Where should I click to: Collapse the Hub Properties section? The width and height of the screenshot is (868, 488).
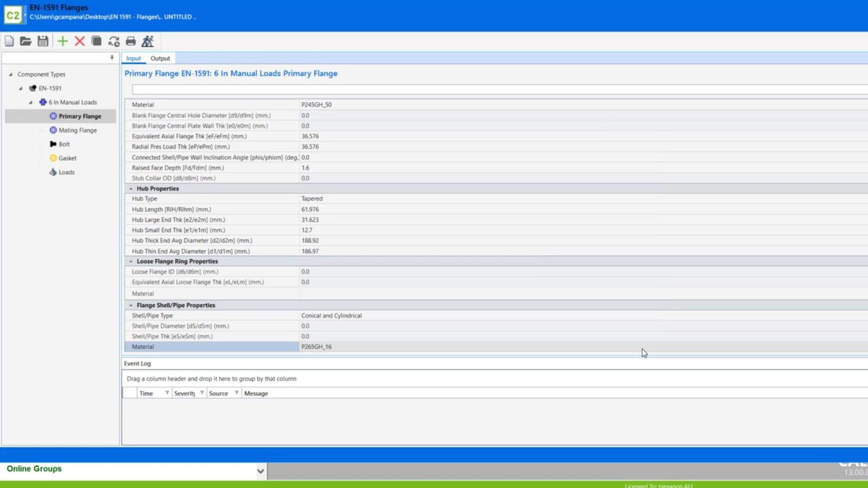tap(130, 189)
